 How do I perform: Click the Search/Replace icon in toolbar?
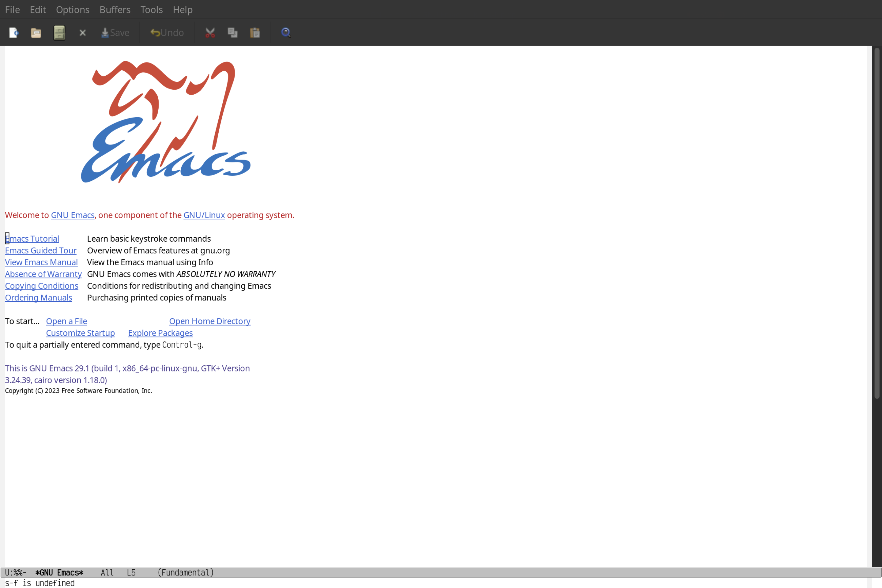point(285,32)
